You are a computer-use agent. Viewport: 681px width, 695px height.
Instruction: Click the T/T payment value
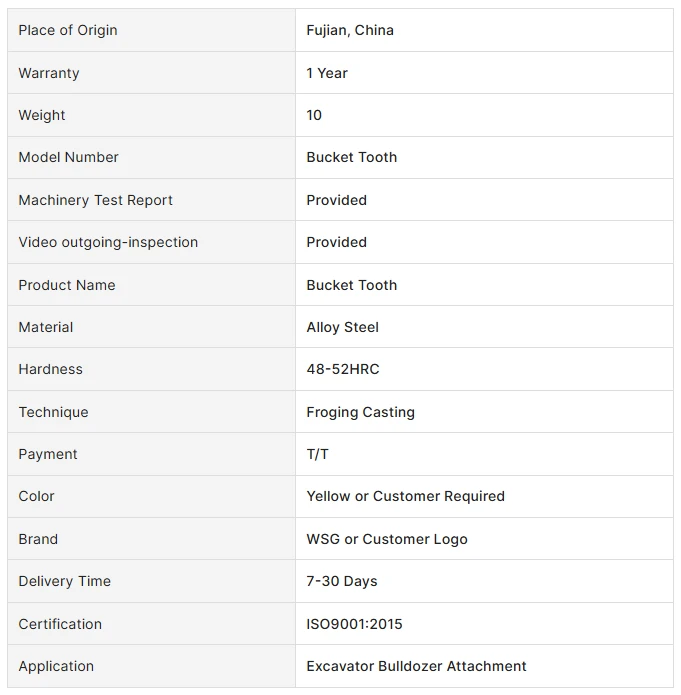(x=317, y=454)
